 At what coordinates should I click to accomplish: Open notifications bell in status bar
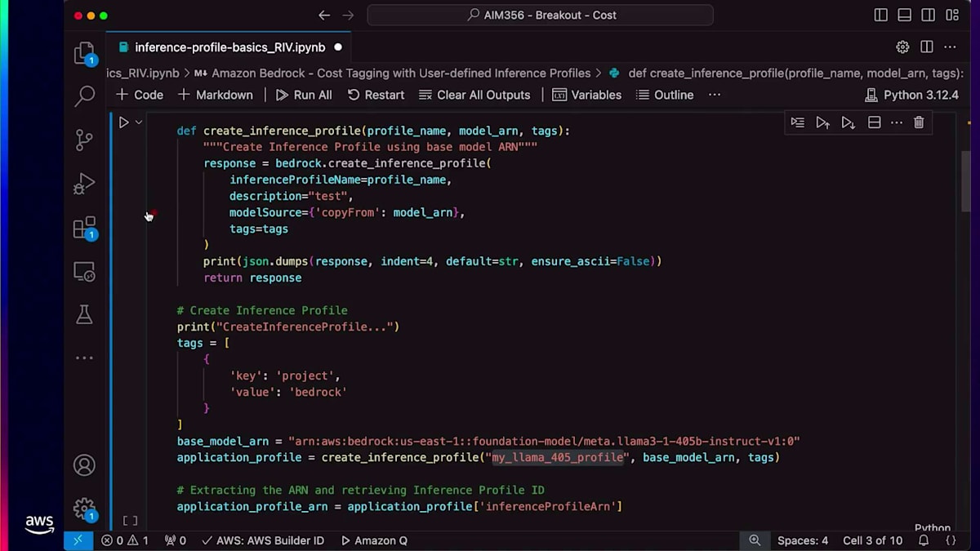coord(924,540)
